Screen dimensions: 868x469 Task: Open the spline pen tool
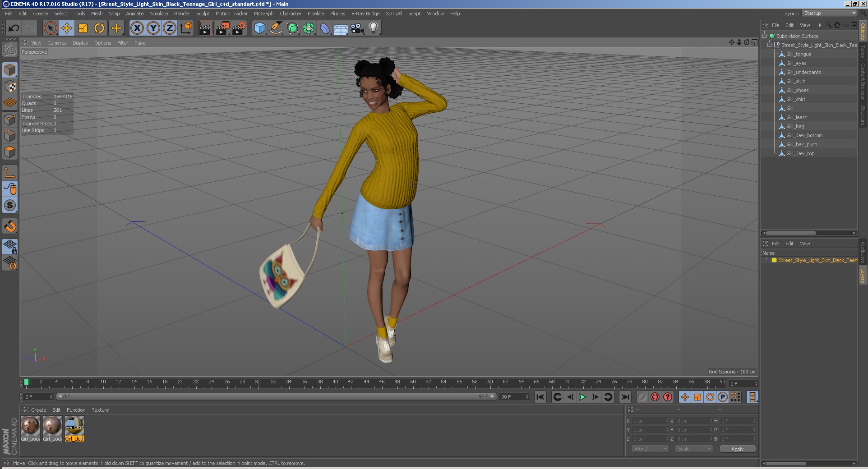[x=276, y=28]
